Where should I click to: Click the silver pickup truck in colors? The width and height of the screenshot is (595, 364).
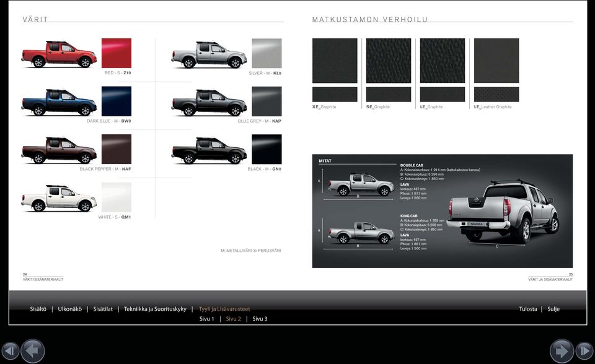(x=209, y=54)
